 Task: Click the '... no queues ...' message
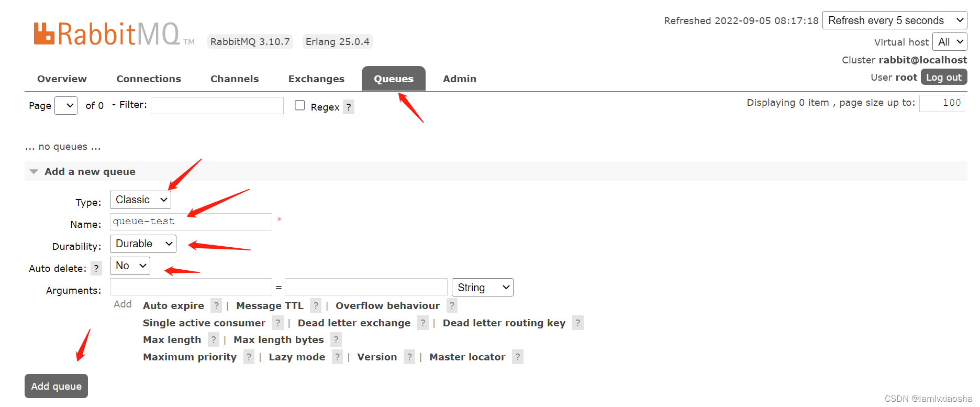(63, 147)
